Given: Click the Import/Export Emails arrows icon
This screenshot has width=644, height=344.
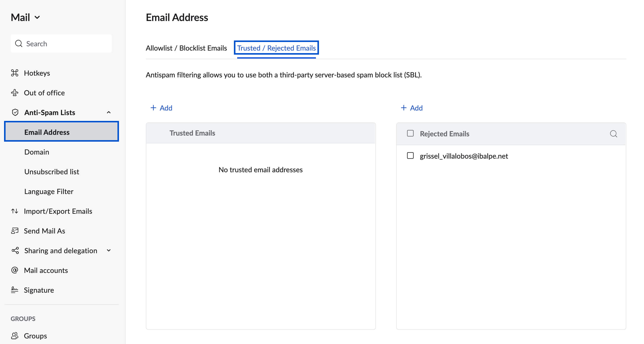Looking at the screenshot, I should click(x=15, y=211).
